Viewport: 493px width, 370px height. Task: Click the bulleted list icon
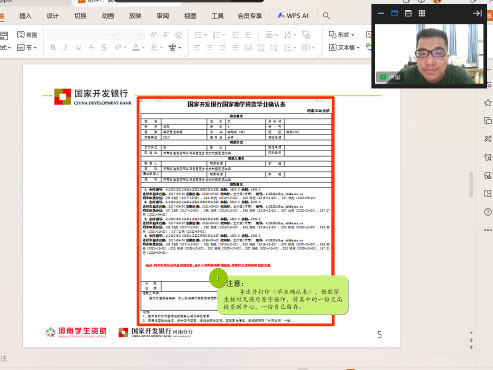[x=198, y=35]
